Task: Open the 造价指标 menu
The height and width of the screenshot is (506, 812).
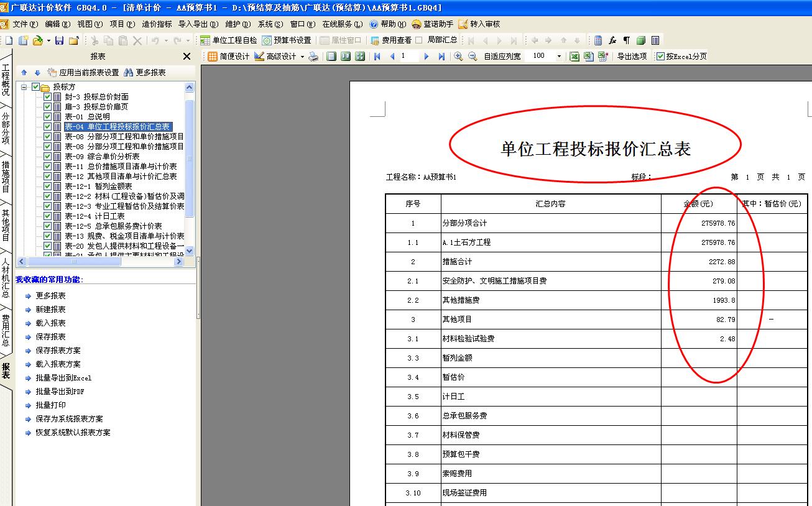Action: tap(157, 24)
